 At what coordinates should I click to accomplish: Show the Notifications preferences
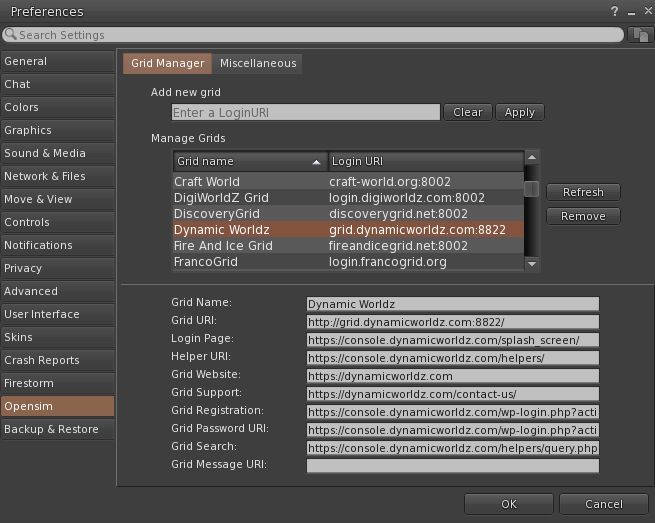click(58, 245)
